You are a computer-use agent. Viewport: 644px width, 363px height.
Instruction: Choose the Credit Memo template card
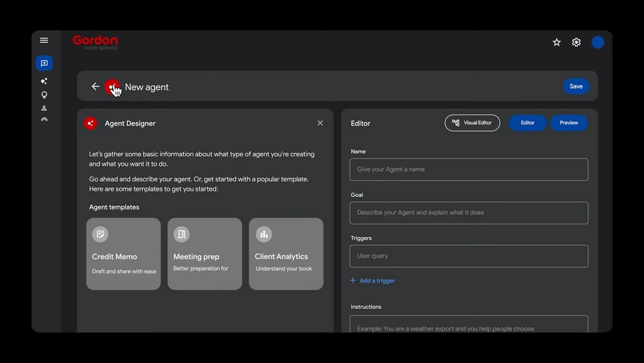123,254
